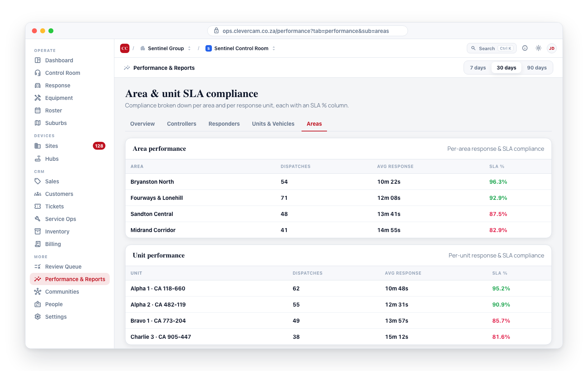Switch to the Units & Vehicles tab
This screenshot has width=588, height=371.
(273, 124)
